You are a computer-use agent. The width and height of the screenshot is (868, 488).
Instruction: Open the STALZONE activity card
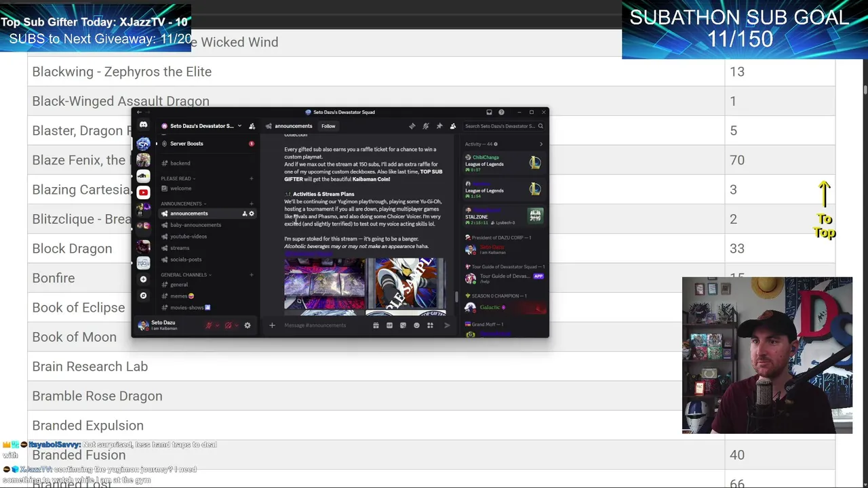click(x=504, y=216)
